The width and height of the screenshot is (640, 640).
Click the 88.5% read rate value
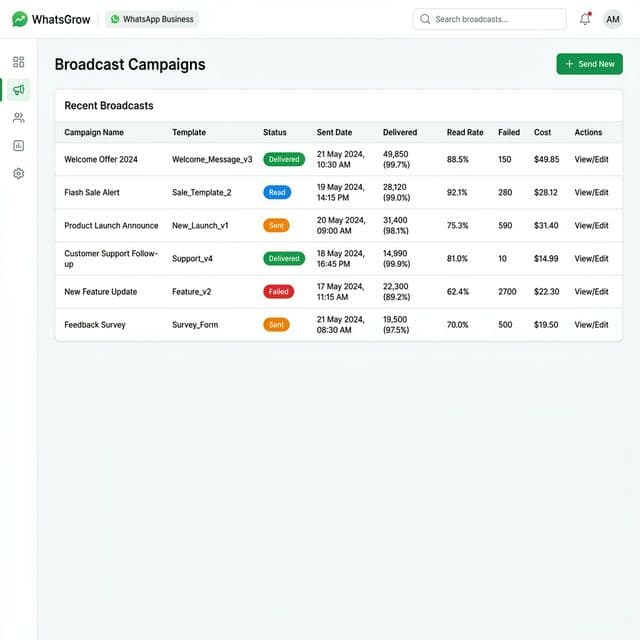[457, 160]
